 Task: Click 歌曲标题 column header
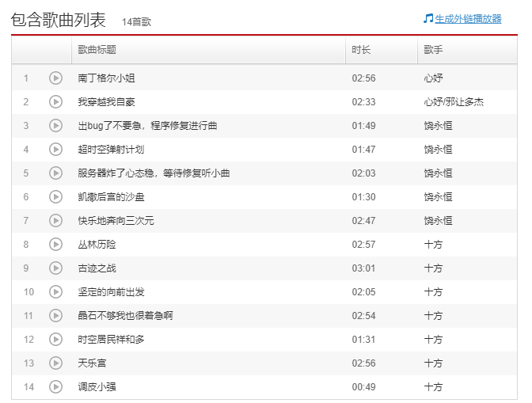coord(97,50)
